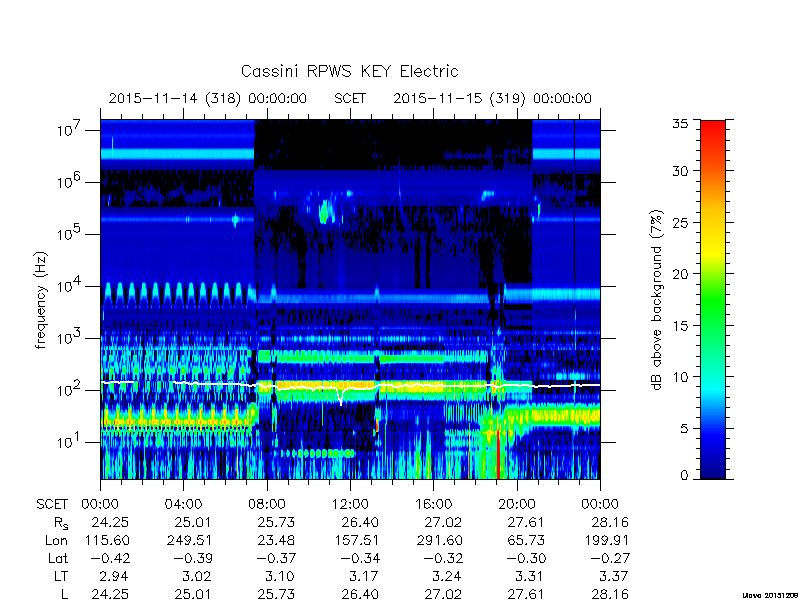Viewport: 800px width, 600px height.
Task: Click the 16:00 time tick label
Action: [x=433, y=505]
